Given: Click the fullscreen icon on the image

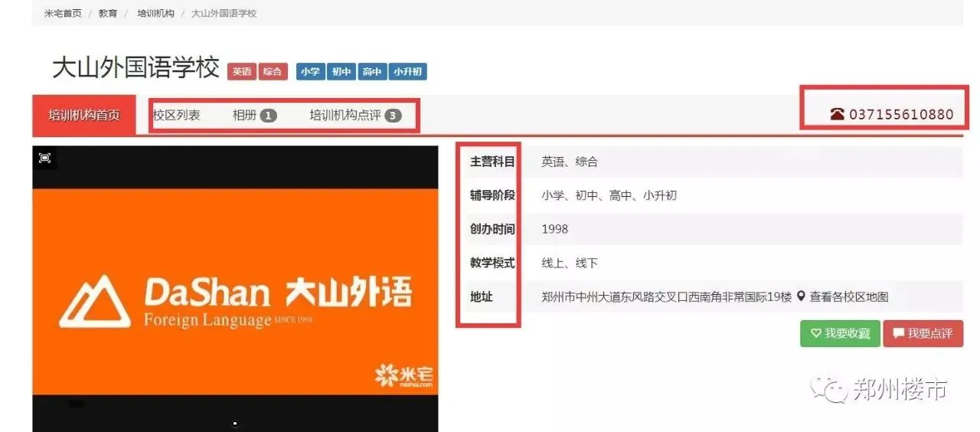Looking at the screenshot, I should (x=45, y=158).
